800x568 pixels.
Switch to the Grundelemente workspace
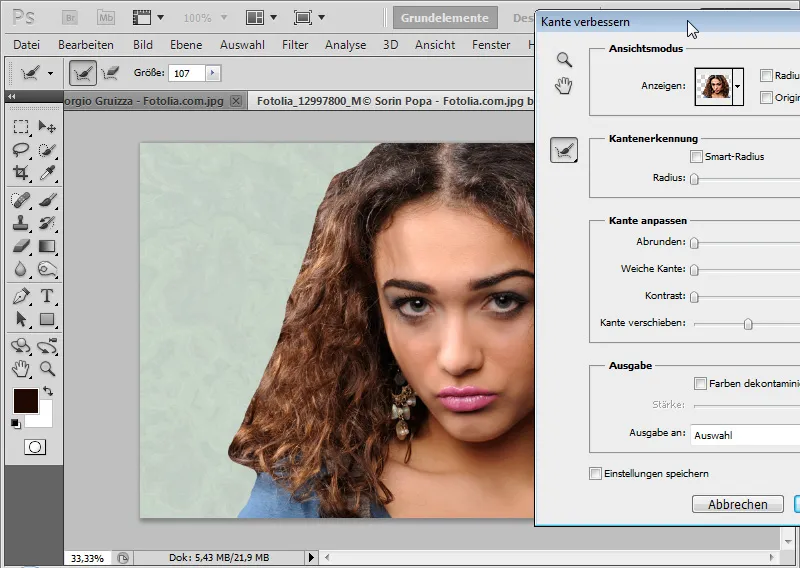coord(445,18)
